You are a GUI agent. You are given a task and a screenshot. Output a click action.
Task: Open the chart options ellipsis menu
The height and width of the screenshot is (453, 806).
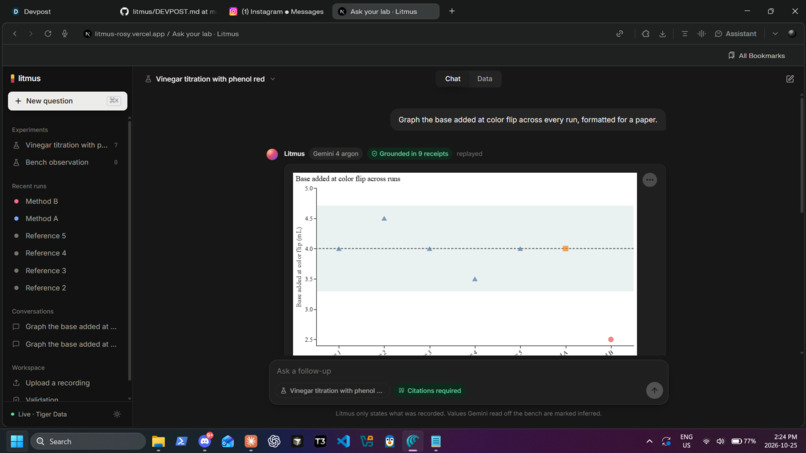point(650,180)
